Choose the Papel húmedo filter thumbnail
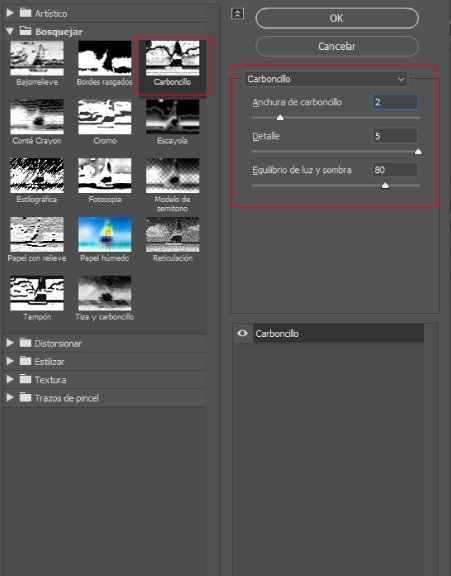 (x=105, y=234)
